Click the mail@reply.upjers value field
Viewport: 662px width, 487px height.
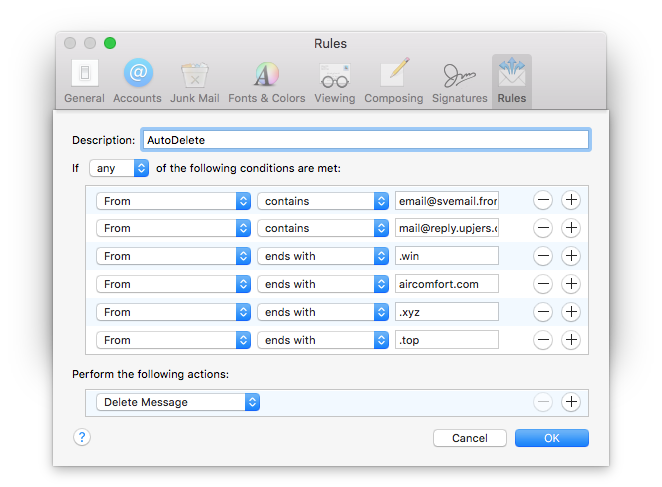(x=447, y=228)
